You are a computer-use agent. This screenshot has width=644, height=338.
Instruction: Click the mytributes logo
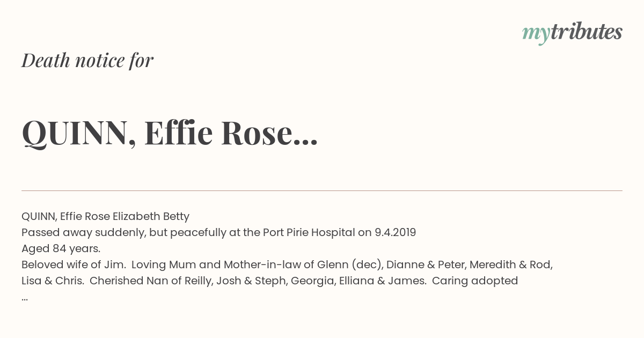tap(572, 33)
